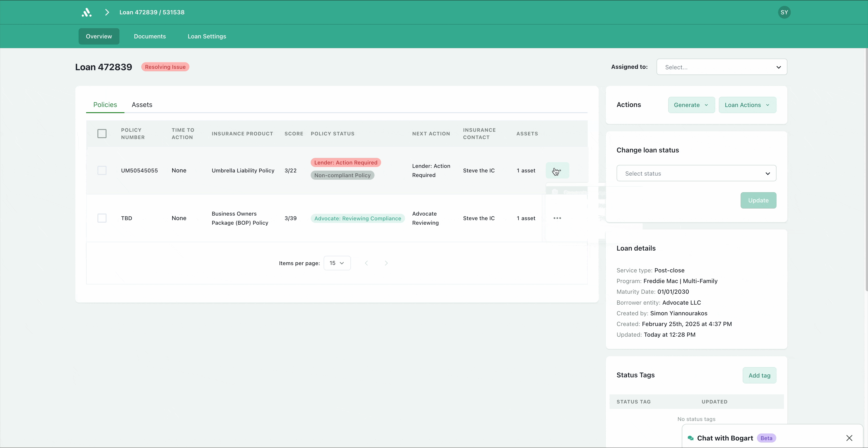Change items per page selector
868x448 pixels.
[x=337, y=263]
